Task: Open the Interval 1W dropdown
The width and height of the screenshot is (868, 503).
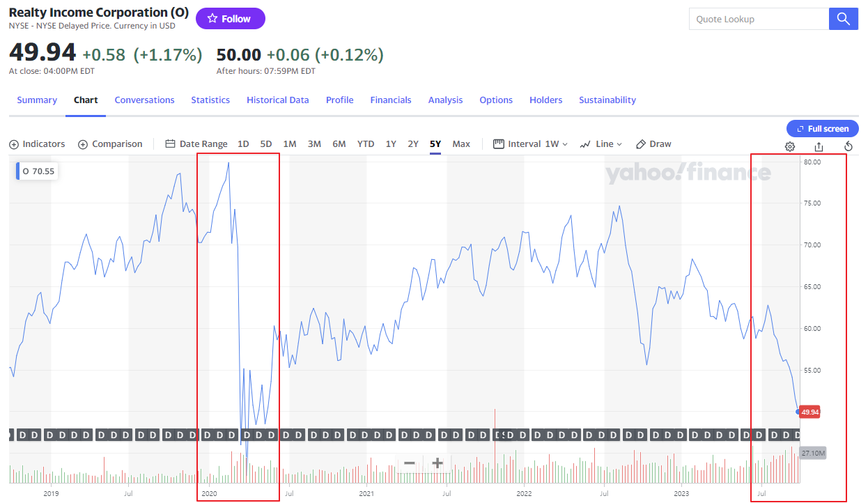Action: click(x=531, y=144)
